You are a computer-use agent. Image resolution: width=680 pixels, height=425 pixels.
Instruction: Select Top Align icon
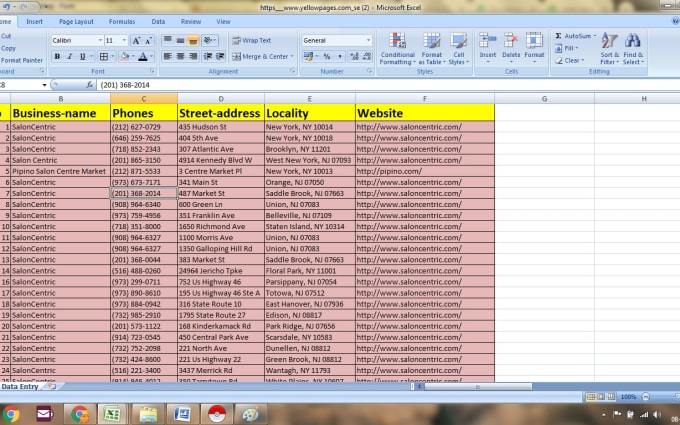click(167, 40)
